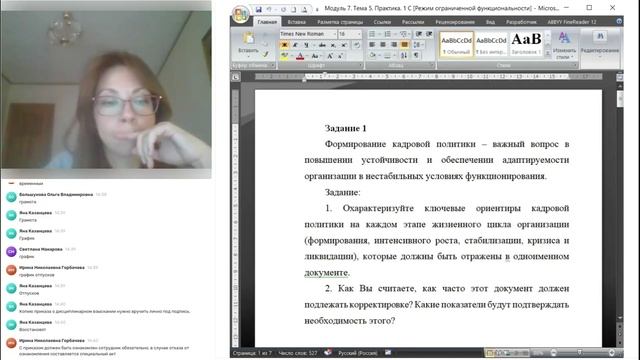Toggle show paragraph marks (¶)
The height and width of the screenshot is (360, 640).
click(x=416, y=55)
